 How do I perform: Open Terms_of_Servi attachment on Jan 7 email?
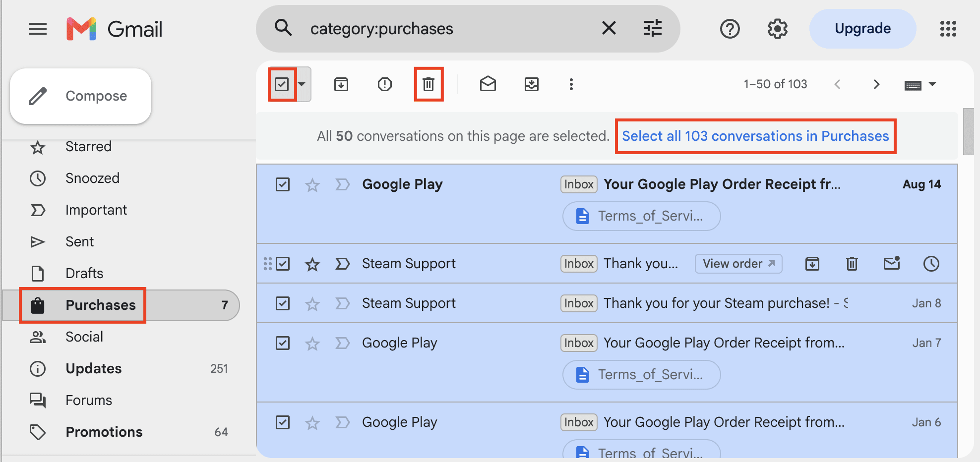pyautogui.click(x=641, y=375)
